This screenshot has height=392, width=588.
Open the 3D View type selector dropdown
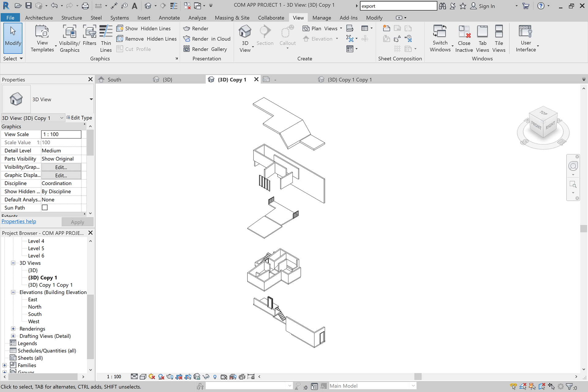point(91,100)
